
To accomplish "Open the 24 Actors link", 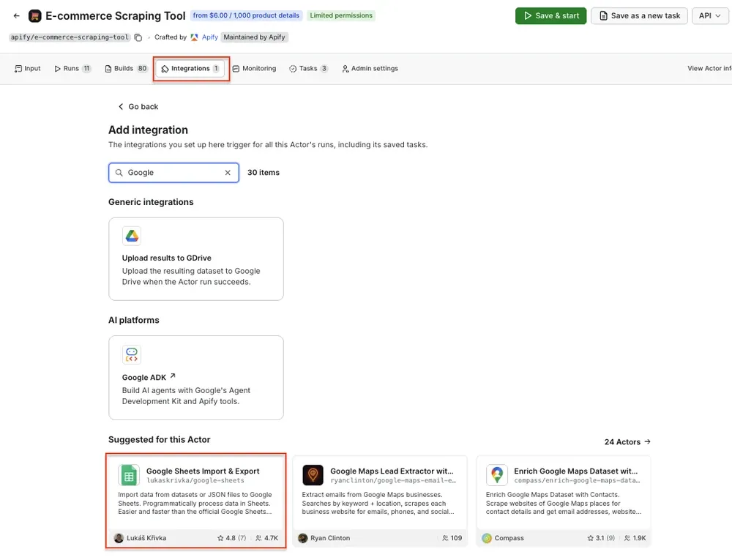I will point(627,442).
